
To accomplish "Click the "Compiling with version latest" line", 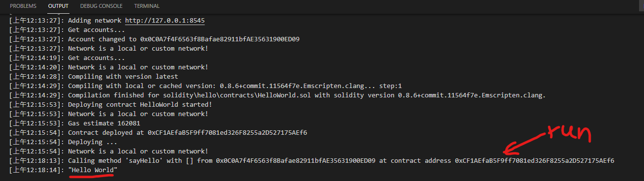I will (x=123, y=77).
